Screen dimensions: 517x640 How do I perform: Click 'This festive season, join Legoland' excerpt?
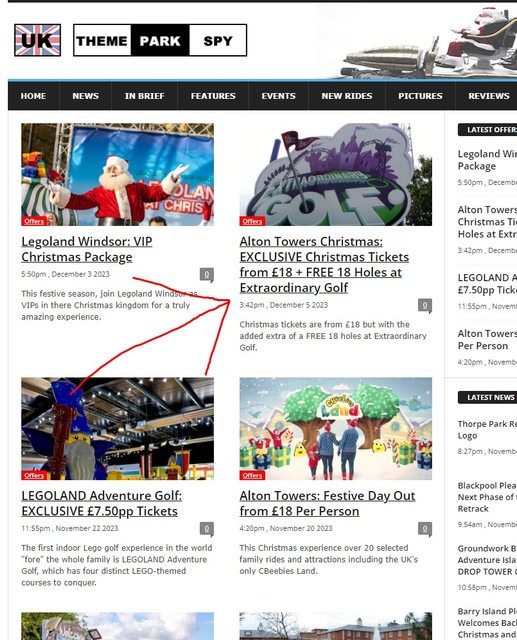109,305
